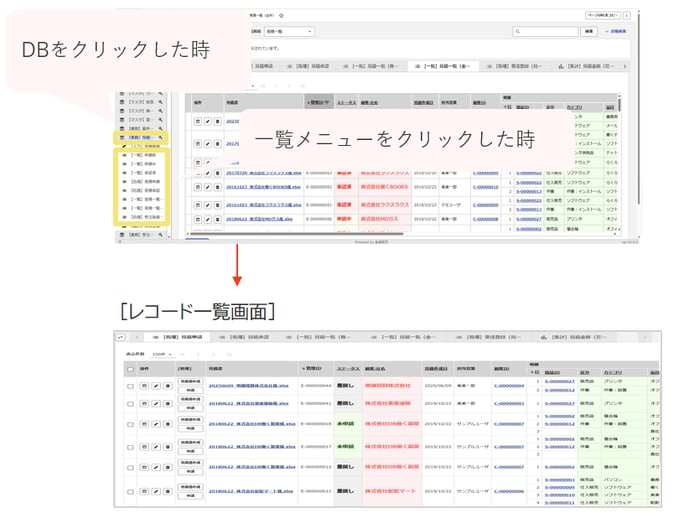Click the edit pencil in the 承認済 株式会社ラクスラクス row
This screenshot has height=513, width=684.
pos(208,203)
